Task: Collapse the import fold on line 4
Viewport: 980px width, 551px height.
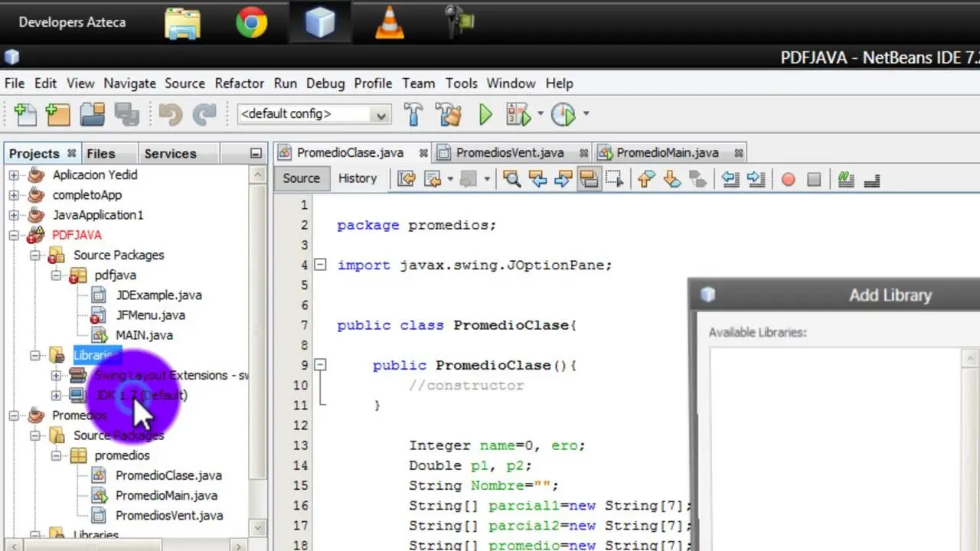Action: coord(321,265)
